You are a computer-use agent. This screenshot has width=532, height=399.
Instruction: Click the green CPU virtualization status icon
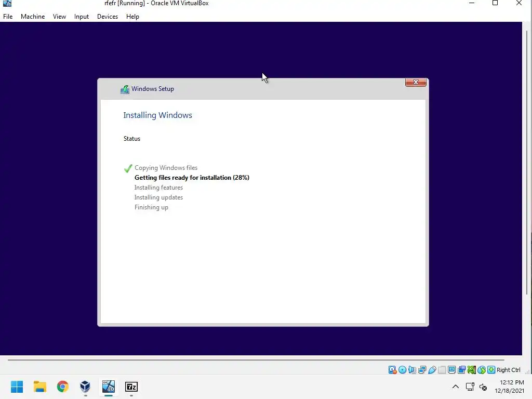point(471,370)
